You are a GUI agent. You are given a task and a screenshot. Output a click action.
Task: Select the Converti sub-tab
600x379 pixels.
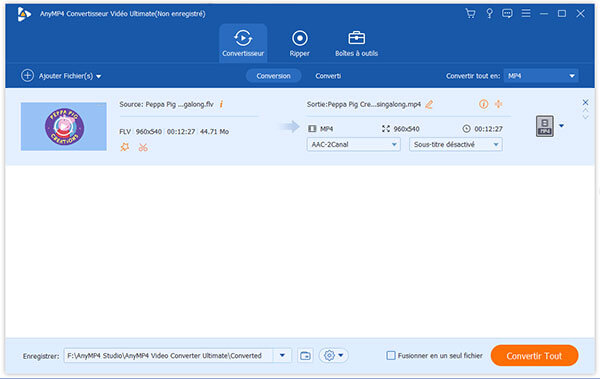(x=328, y=76)
